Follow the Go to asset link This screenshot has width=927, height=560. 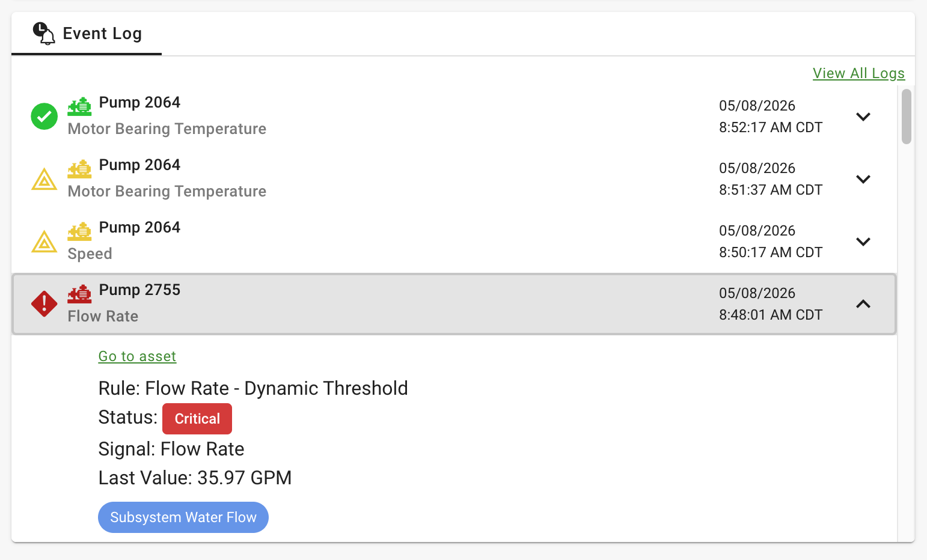(137, 356)
